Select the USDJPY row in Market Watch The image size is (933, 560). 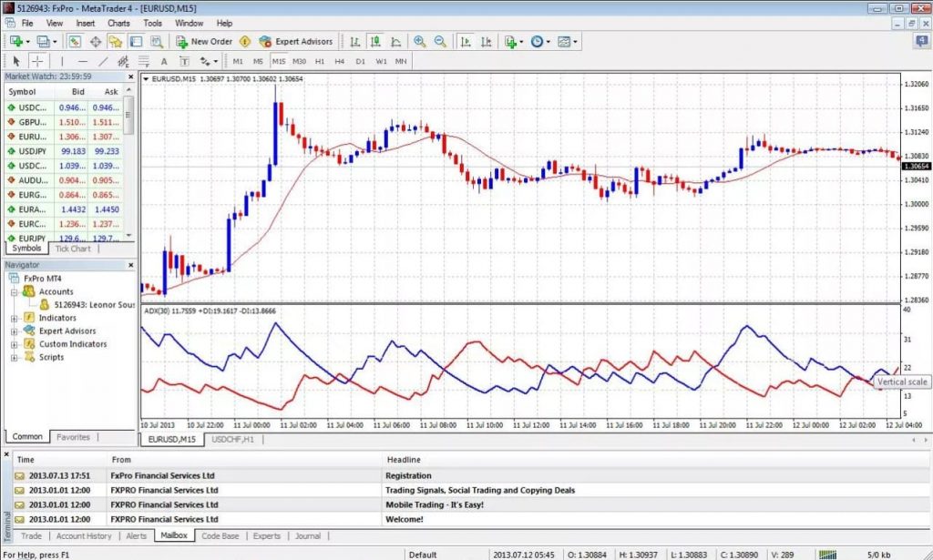point(64,151)
